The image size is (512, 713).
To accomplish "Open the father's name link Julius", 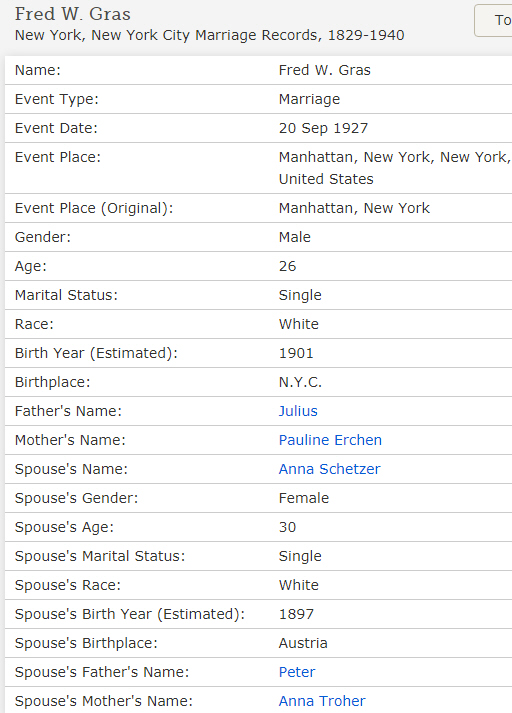I will click(x=298, y=411).
